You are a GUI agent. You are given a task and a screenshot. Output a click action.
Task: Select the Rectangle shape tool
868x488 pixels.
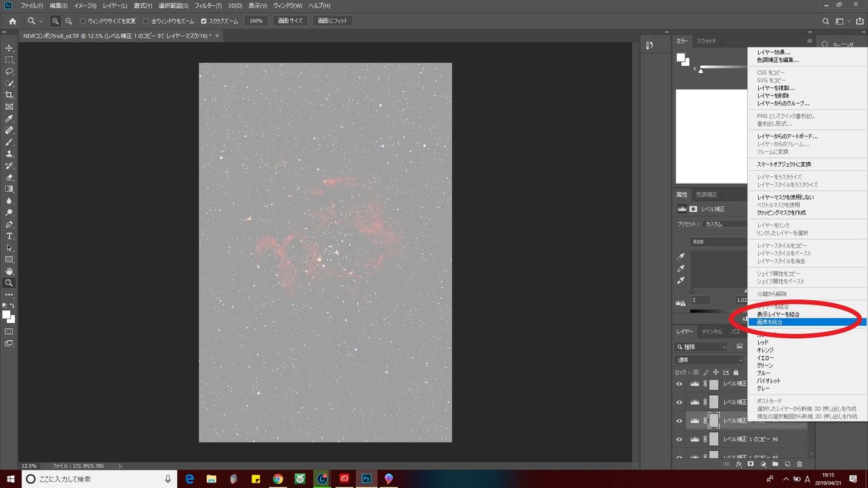tap(9, 260)
